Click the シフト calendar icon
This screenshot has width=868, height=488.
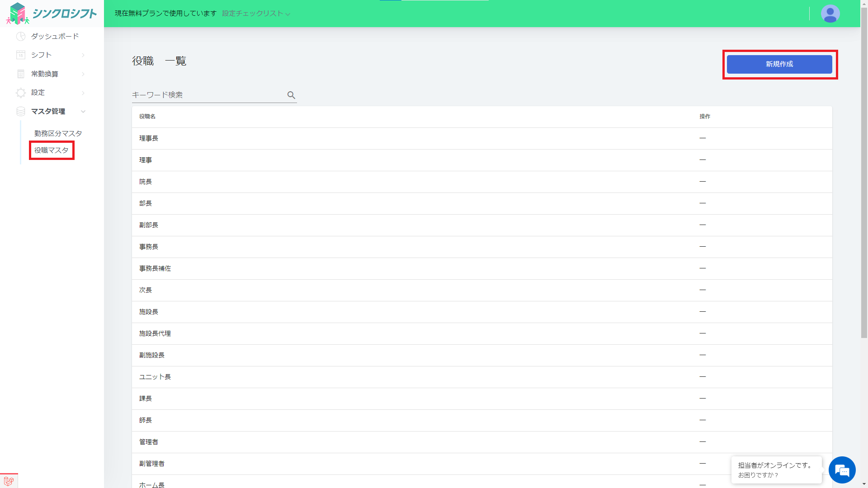pos(21,55)
